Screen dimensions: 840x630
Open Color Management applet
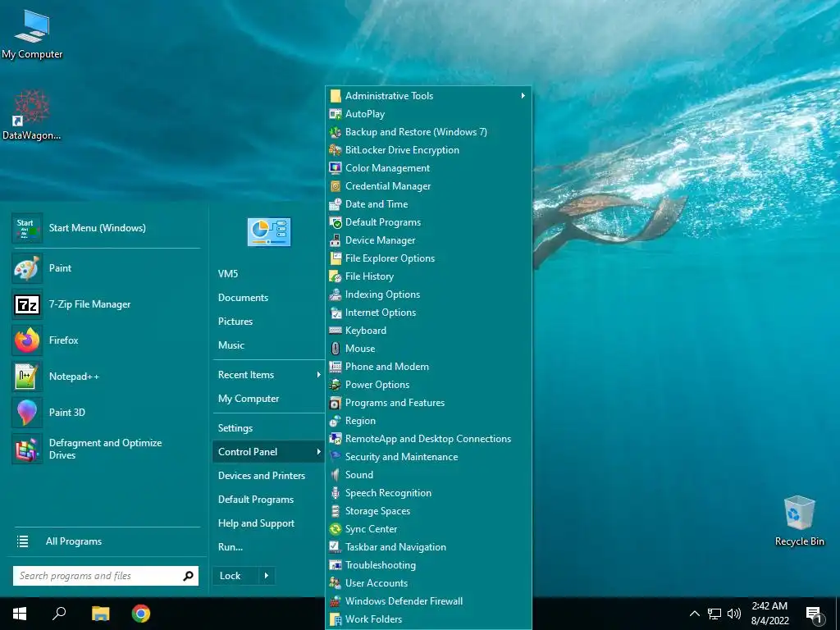(428, 168)
